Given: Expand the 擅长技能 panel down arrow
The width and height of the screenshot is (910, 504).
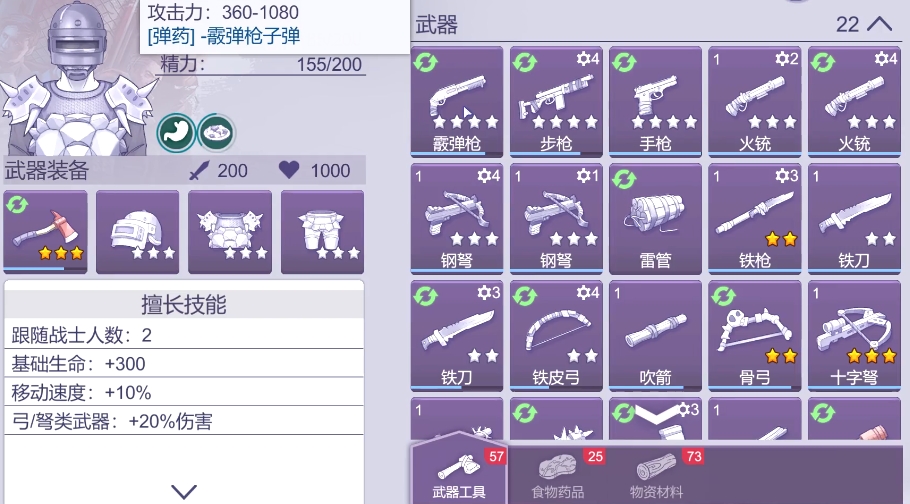Looking at the screenshot, I should click(x=184, y=491).
